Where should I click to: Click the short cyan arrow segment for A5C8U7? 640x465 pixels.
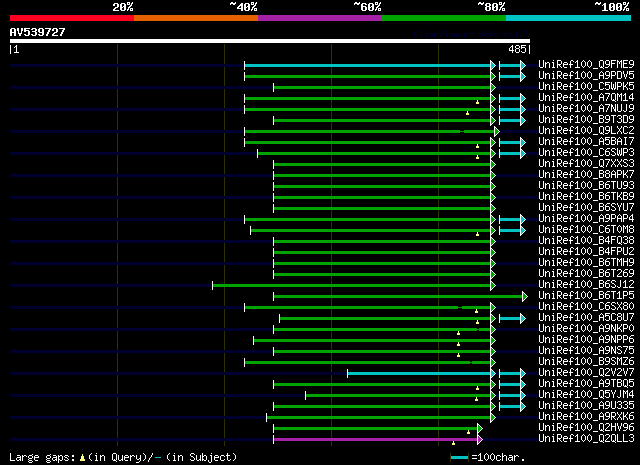coord(512,318)
